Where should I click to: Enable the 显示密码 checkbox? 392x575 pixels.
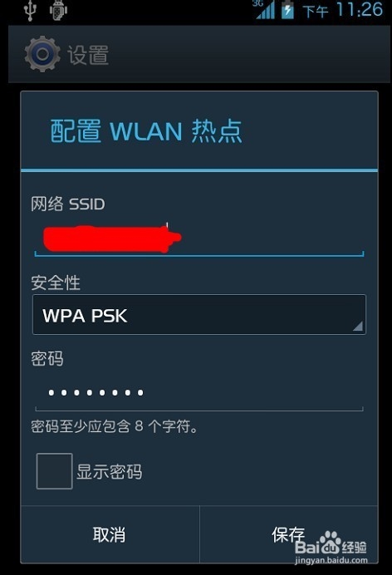(x=54, y=471)
